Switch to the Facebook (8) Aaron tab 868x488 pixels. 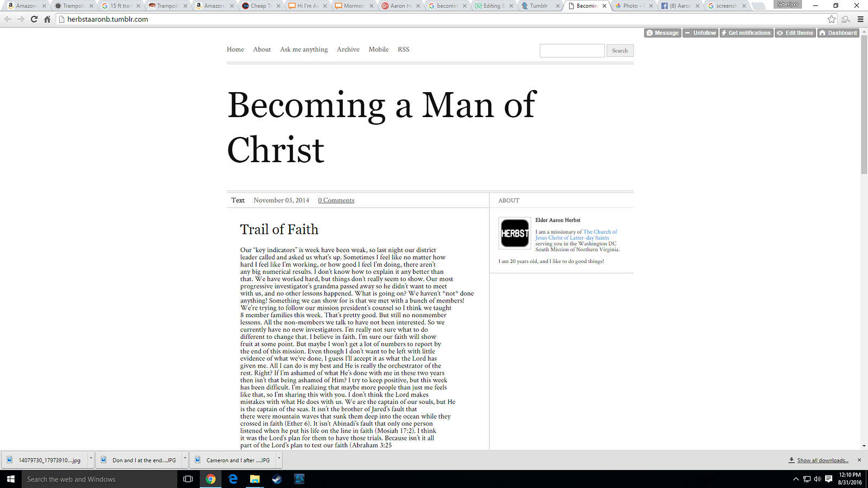680,6
